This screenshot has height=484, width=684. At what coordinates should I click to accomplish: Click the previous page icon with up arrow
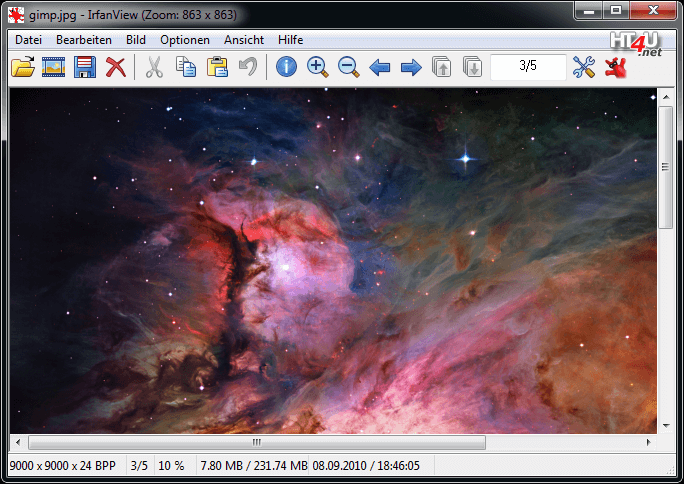click(441, 67)
